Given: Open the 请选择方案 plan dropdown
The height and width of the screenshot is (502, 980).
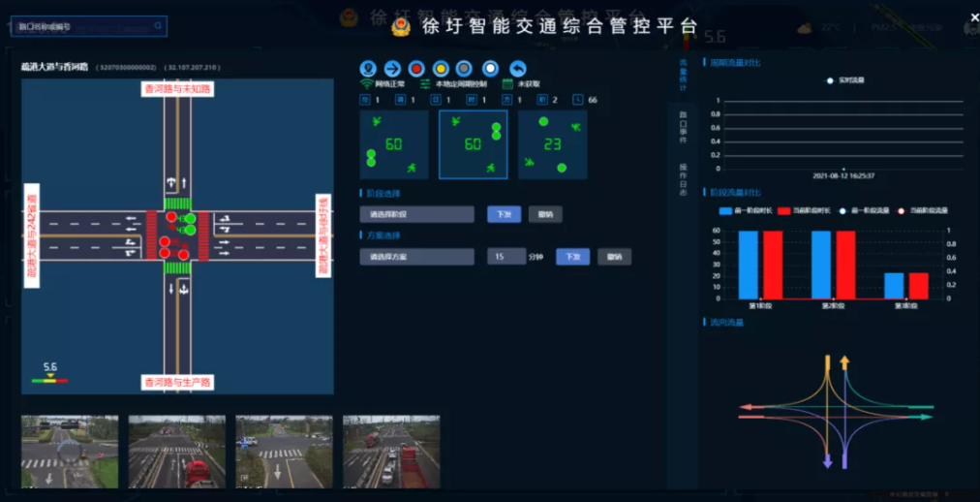Looking at the screenshot, I should point(416,257).
